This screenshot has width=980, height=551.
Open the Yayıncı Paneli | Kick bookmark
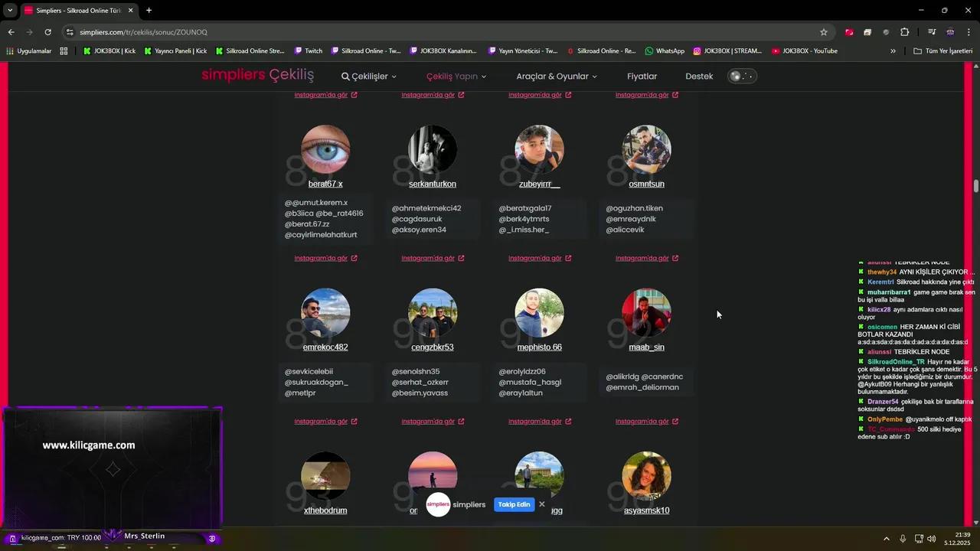(175, 51)
